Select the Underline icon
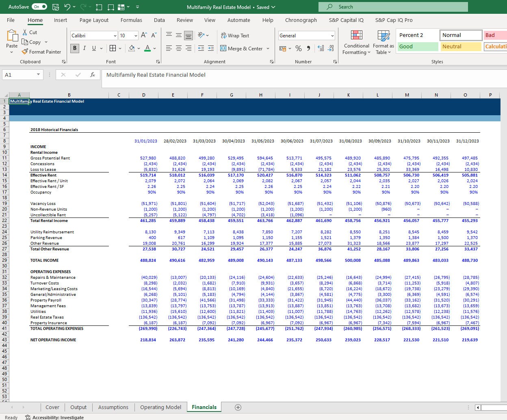The height and width of the screenshot is (420, 507). pos(94,48)
